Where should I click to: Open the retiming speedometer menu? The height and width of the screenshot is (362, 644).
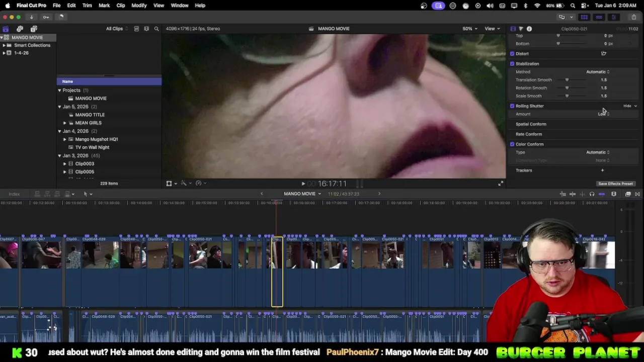pyautogui.click(x=200, y=184)
